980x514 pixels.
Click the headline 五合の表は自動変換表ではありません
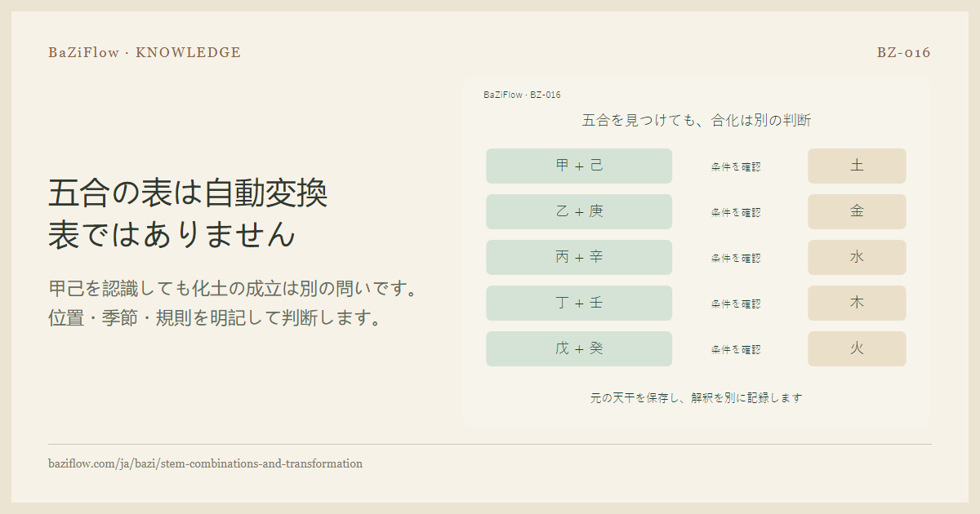pyautogui.click(x=188, y=214)
